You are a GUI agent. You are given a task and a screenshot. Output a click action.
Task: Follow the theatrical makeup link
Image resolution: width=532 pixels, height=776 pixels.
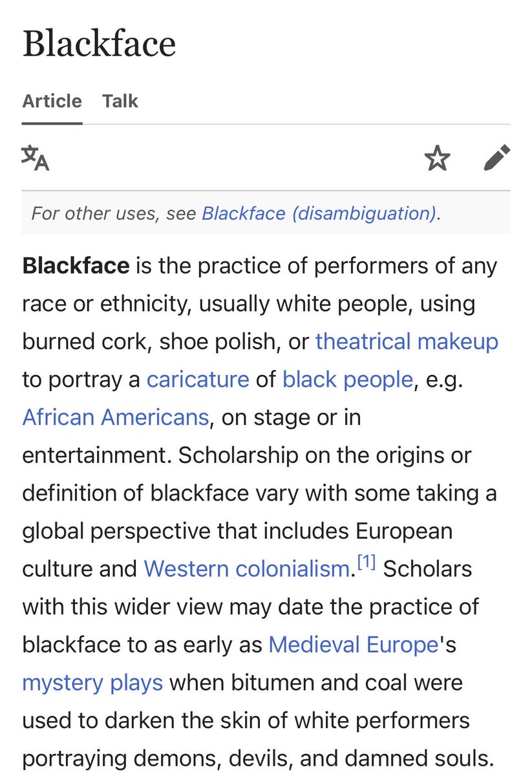(x=407, y=341)
